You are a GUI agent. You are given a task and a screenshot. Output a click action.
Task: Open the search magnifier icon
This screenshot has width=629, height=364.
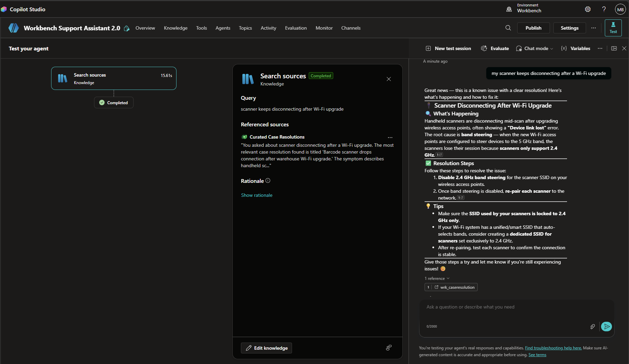coord(508,28)
